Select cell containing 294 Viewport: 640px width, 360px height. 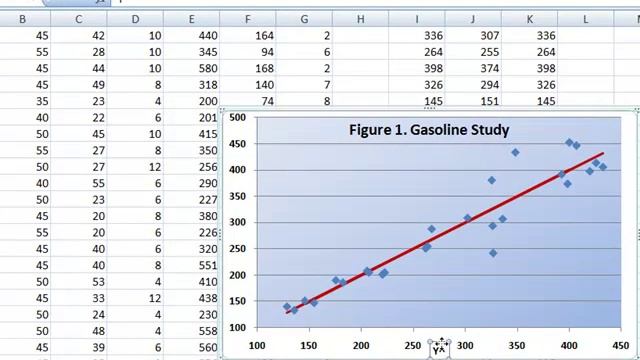tap(473, 84)
